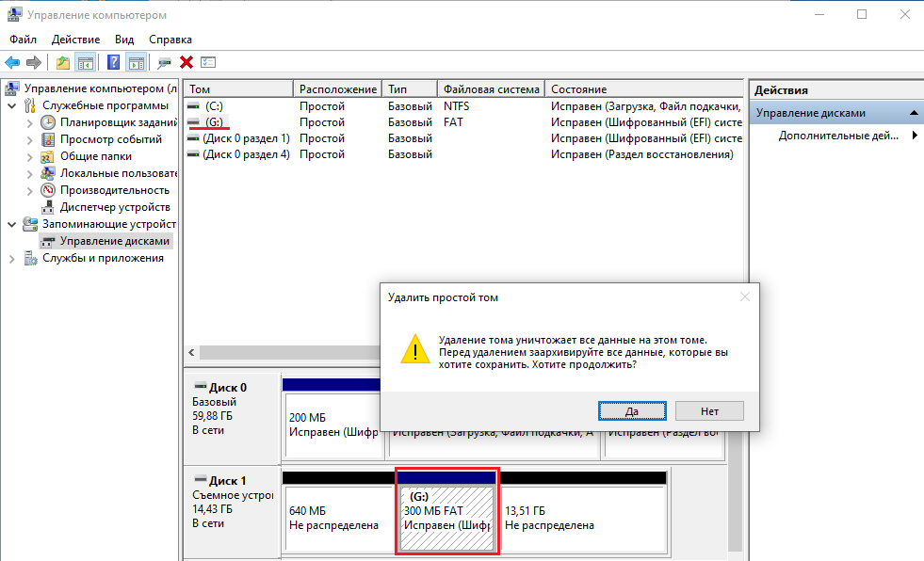Click the back navigation arrow

click(x=11, y=62)
